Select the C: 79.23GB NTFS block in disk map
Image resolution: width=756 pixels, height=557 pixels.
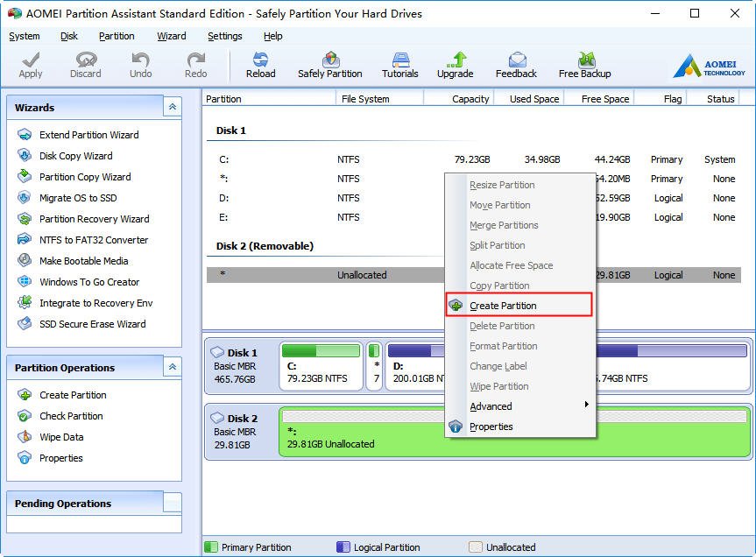(x=321, y=366)
